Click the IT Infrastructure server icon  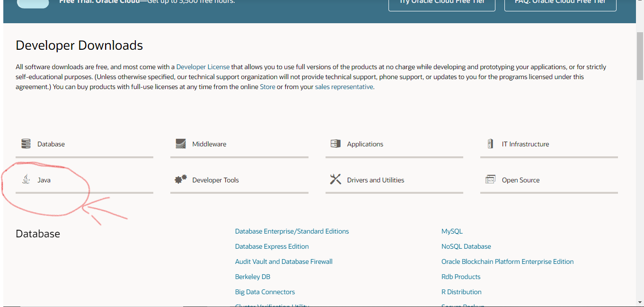[490, 144]
